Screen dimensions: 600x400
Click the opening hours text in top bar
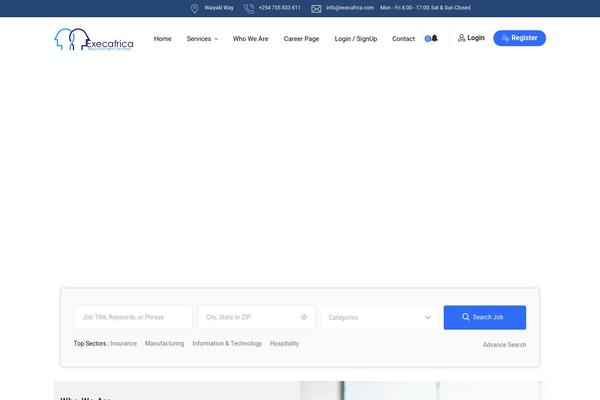[x=426, y=8]
